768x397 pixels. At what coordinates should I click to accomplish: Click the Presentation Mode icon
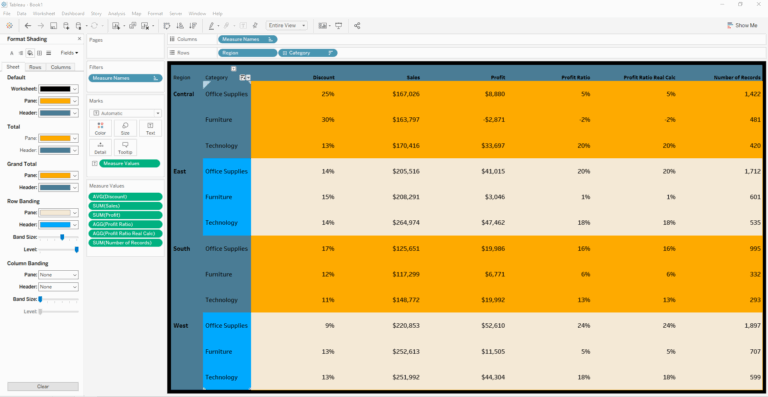point(338,25)
